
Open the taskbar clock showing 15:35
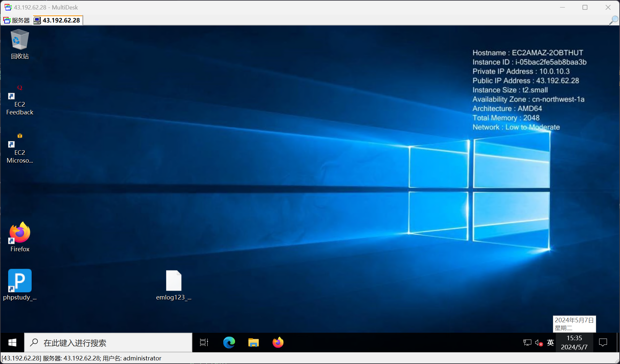tap(574, 342)
